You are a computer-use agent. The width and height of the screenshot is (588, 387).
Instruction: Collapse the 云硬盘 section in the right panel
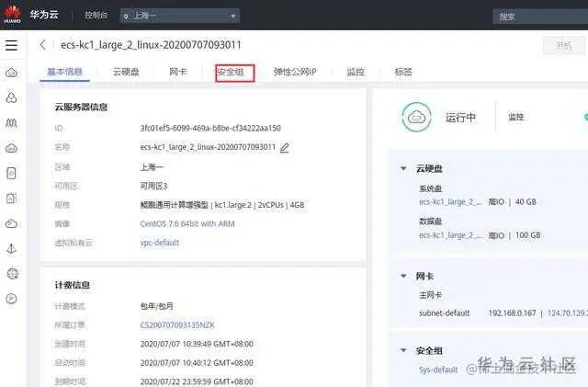[x=403, y=168]
